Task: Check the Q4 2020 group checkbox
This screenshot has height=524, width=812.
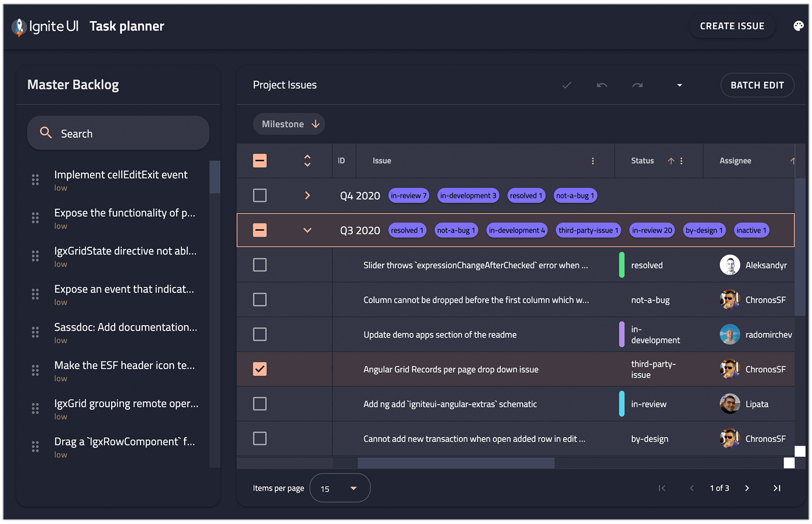Action: (x=259, y=195)
